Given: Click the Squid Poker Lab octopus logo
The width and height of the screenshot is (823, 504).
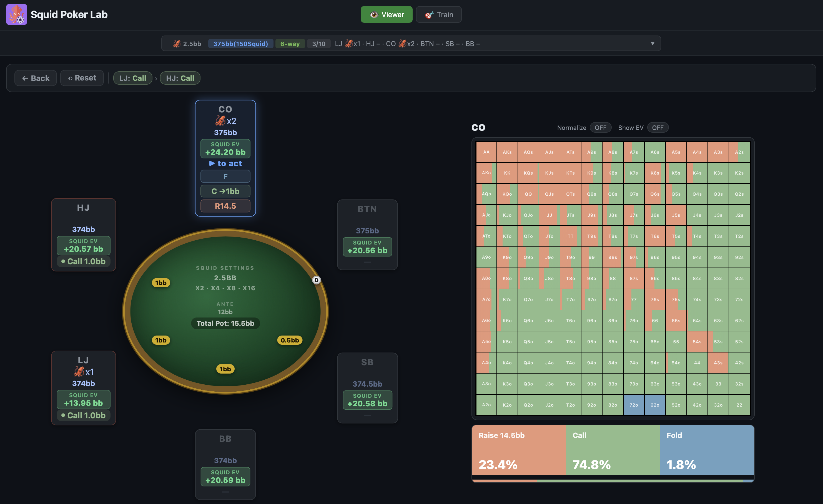Looking at the screenshot, I should 16,14.
